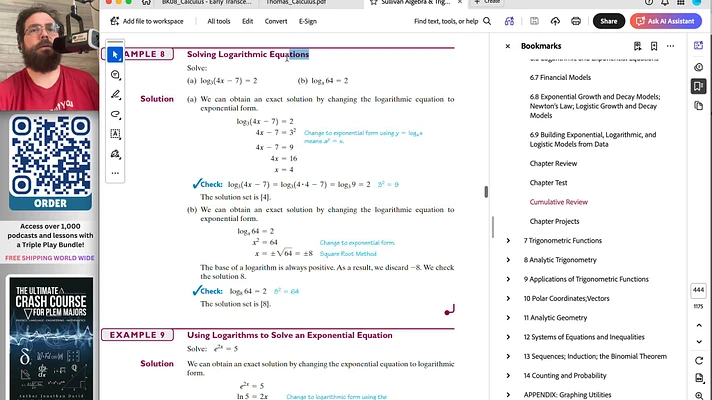Viewport: 712px width, 400px height.
Task: Expand 9 Applications of Trigonometric Functions
Action: click(508, 279)
